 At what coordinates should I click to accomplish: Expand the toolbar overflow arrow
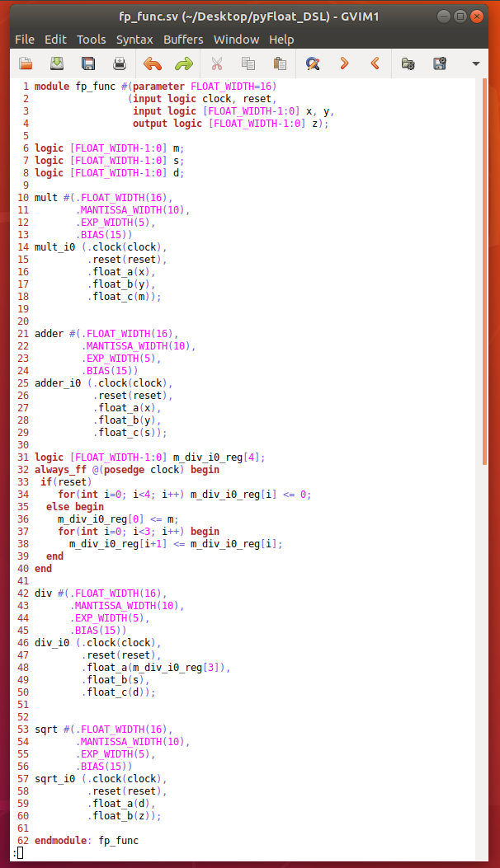(475, 63)
